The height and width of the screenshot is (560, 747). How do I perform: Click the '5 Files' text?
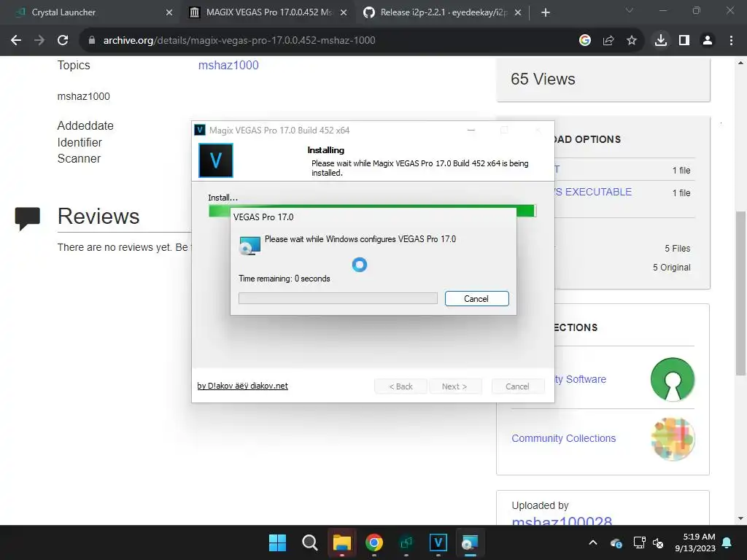pos(678,249)
